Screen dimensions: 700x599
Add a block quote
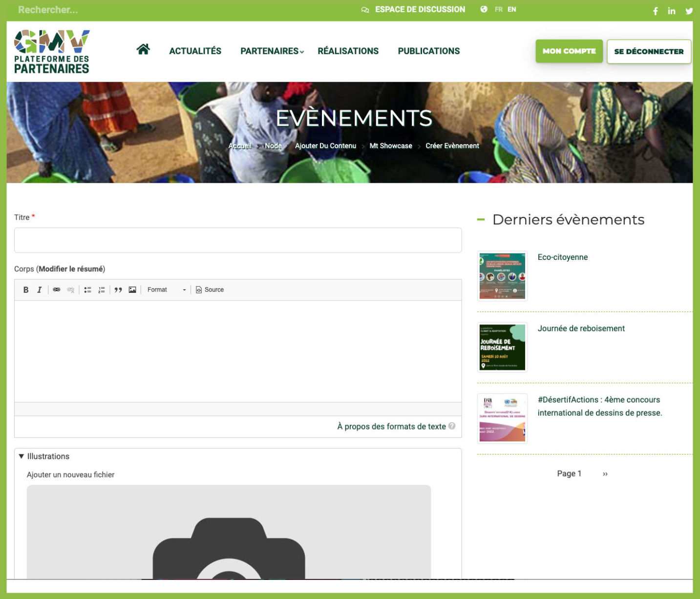[118, 290]
